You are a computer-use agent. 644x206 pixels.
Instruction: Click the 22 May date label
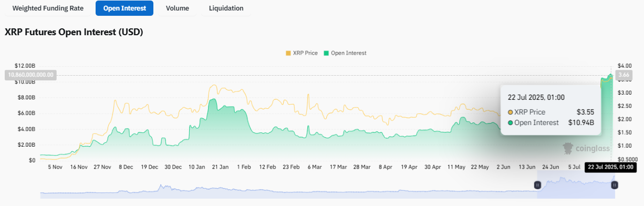pos(480,167)
